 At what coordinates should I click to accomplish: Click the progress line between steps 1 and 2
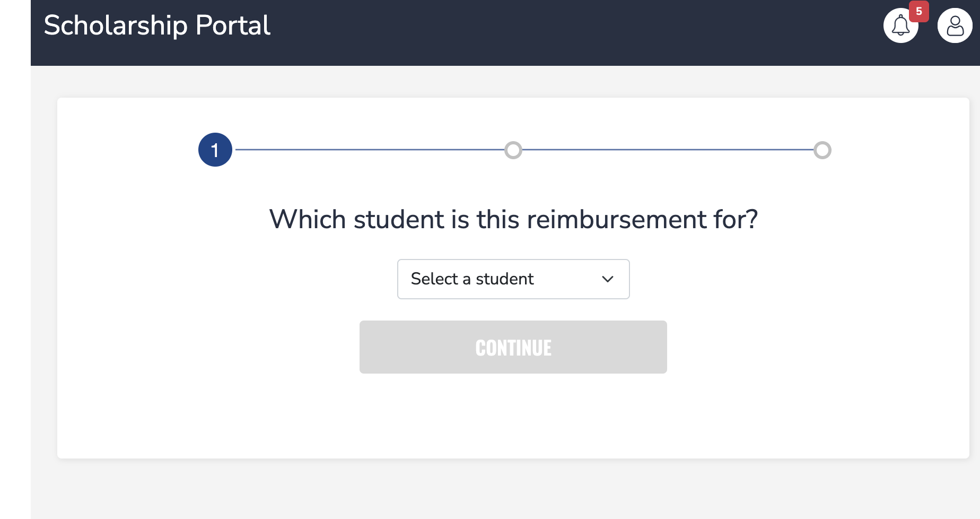[x=369, y=150]
